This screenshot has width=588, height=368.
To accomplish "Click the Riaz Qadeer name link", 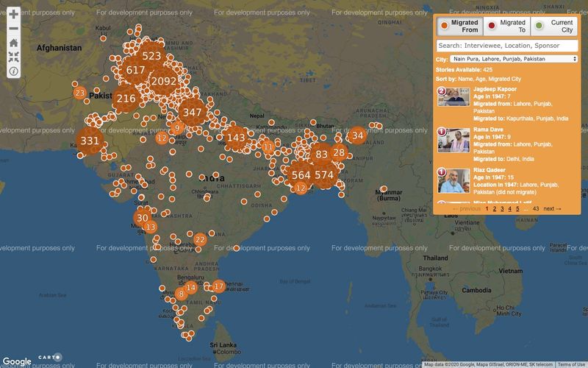I will click(x=489, y=170).
